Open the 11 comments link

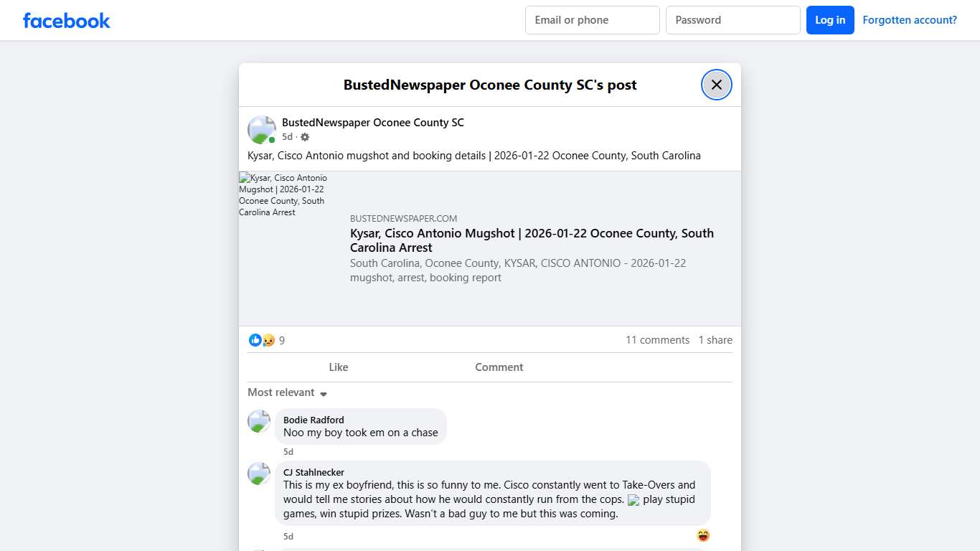tap(657, 339)
